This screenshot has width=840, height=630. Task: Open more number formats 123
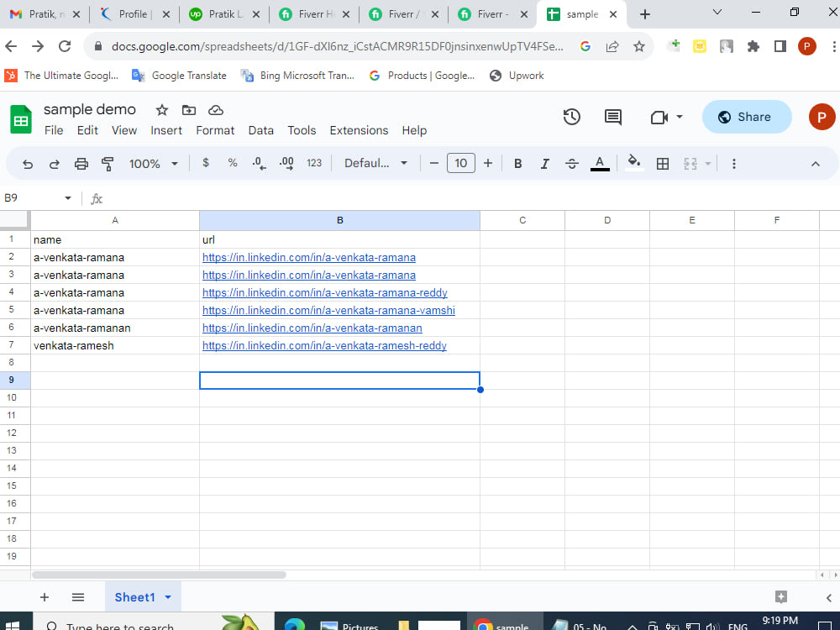[314, 163]
